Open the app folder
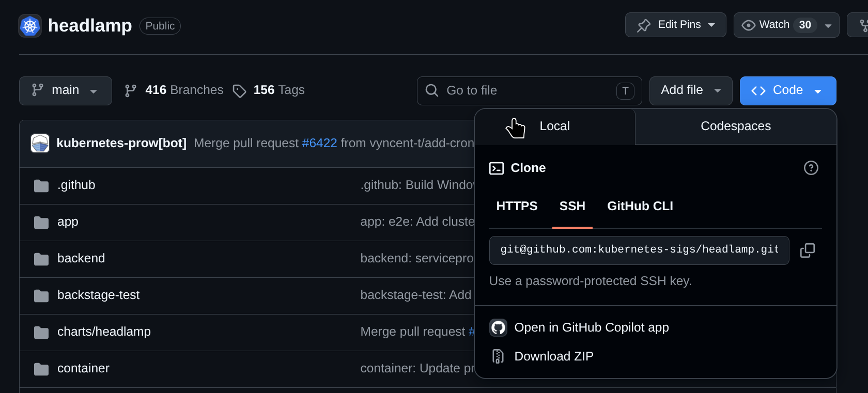Viewport: 868px width, 393px height. click(x=68, y=222)
